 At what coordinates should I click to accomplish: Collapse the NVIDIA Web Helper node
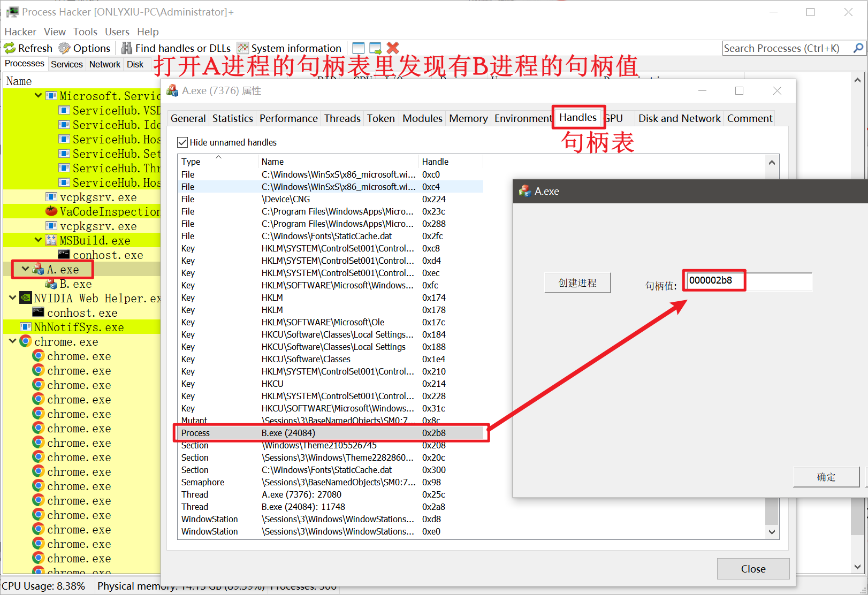pyautogui.click(x=12, y=298)
